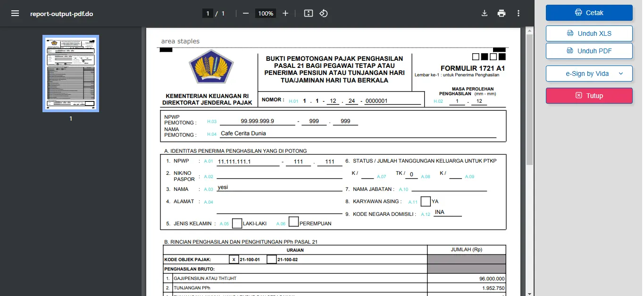Open the hamburger menu in the PDF viewer
Viewport: 644px width, 296px height.
point(15,13)
